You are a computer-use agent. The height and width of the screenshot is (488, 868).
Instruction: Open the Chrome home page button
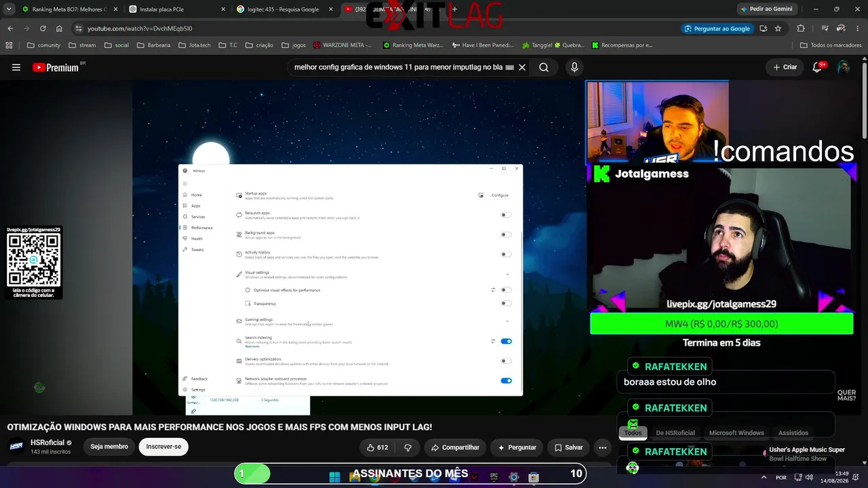59,28
